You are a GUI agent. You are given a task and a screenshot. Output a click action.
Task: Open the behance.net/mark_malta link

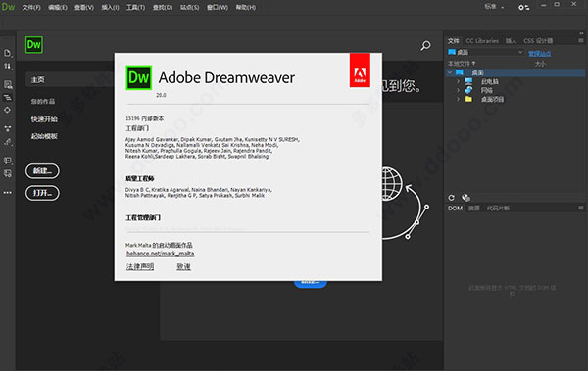tap(160, 254)
